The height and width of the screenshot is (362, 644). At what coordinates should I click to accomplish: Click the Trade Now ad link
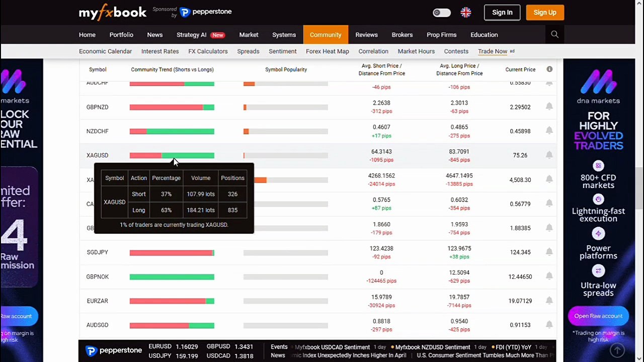pyautogui.click(x=493, y=51)
